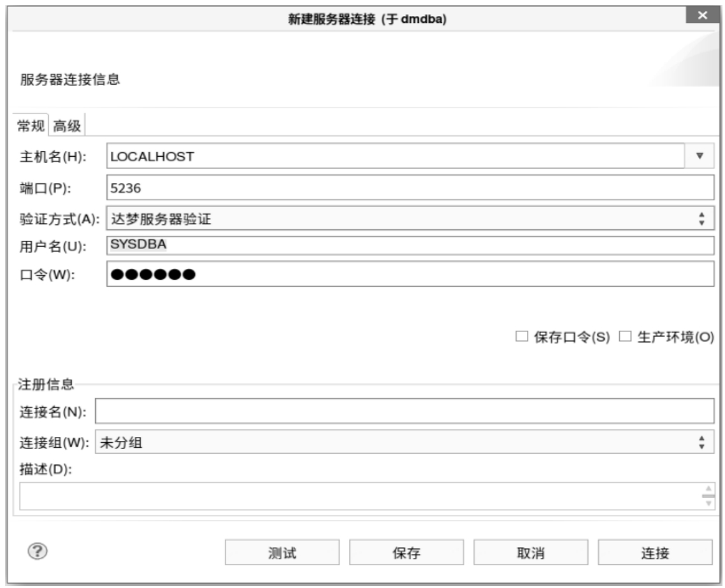Click the 取消 button
725x588 pixels.
point(530,553)
